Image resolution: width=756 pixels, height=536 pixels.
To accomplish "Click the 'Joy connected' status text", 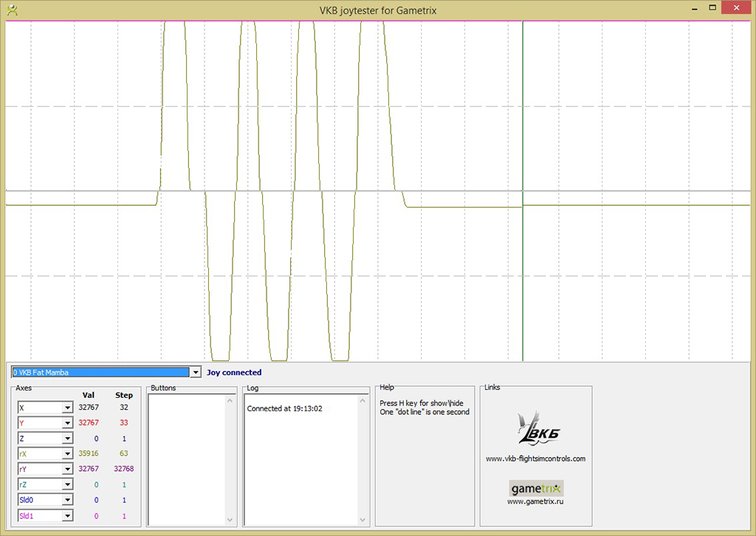I will [234, 372].
